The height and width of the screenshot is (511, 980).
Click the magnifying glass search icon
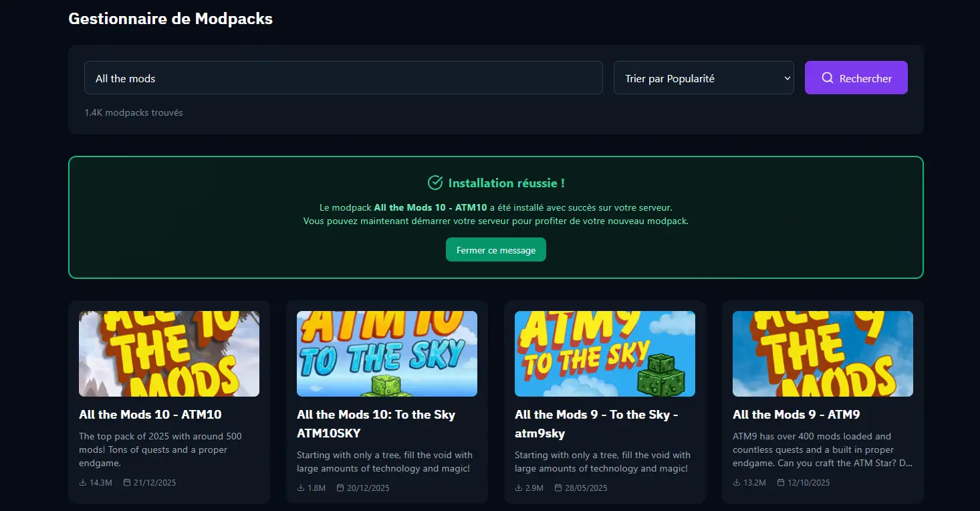pyautogui.click(x=827, y=77)
